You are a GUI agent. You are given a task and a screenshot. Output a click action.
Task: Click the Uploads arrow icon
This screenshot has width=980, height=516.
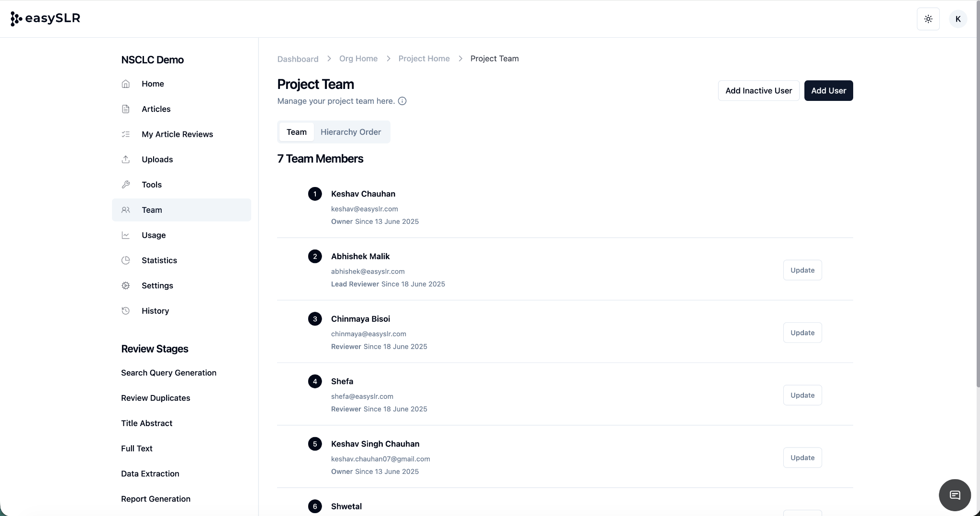pos(126,160)
